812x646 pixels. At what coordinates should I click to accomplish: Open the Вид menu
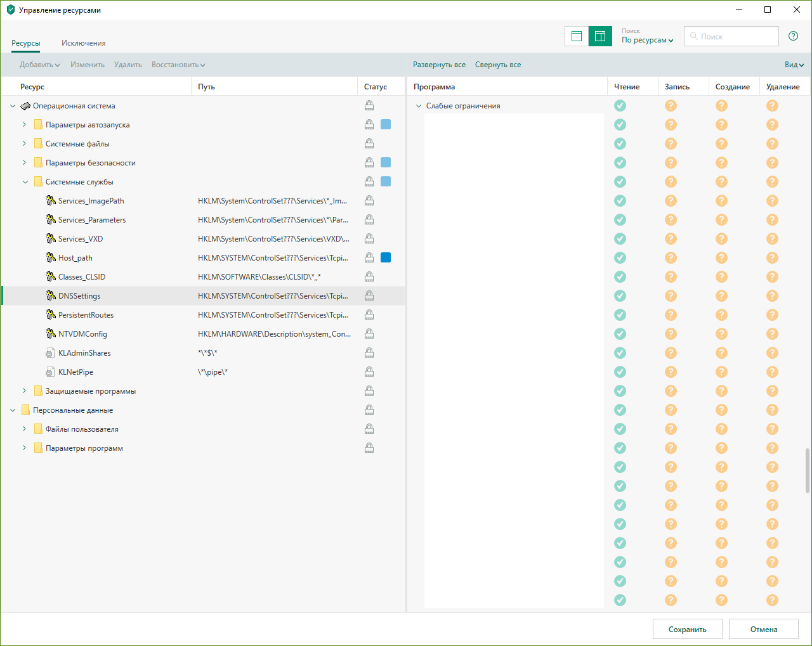[794, 65]
